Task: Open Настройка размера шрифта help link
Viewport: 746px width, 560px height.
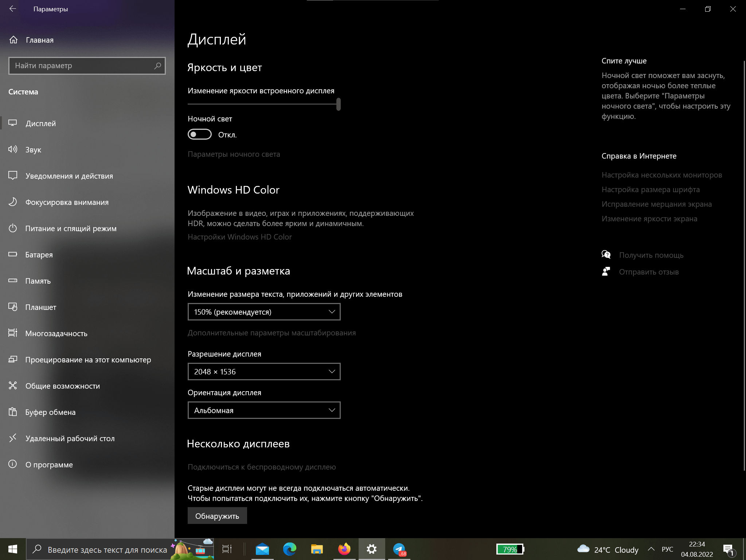Action: point(651,190)
